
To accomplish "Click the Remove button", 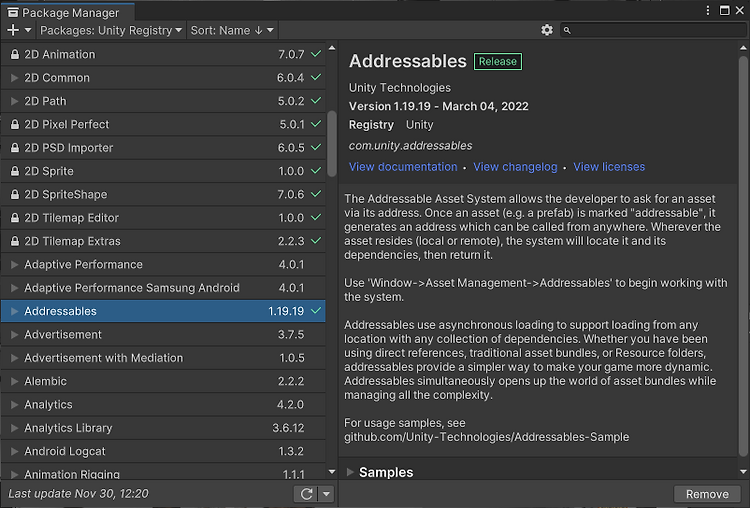I will coord(707,494).
